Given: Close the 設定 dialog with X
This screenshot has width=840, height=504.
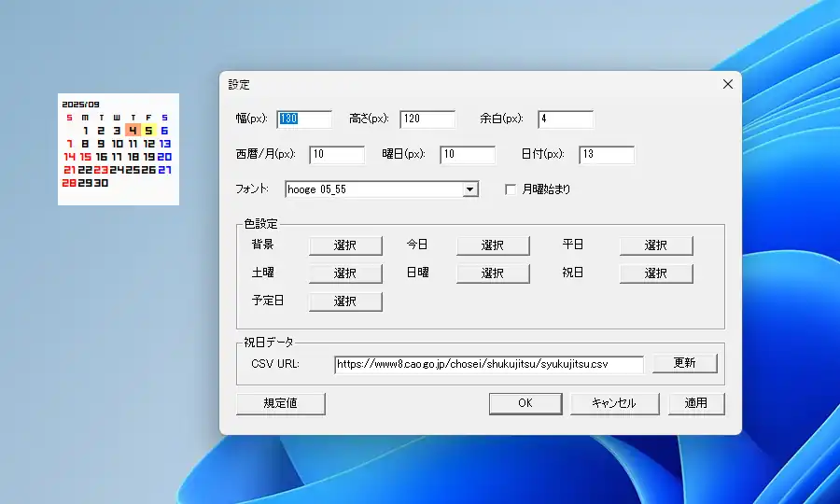Looking at the screenshot, I should tap(727, 84).
